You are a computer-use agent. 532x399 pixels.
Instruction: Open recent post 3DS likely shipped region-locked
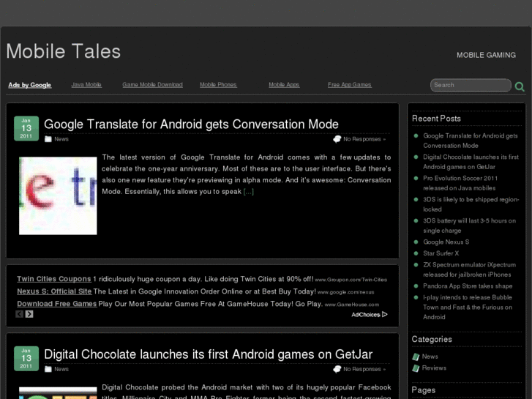[x=471, y=204]
